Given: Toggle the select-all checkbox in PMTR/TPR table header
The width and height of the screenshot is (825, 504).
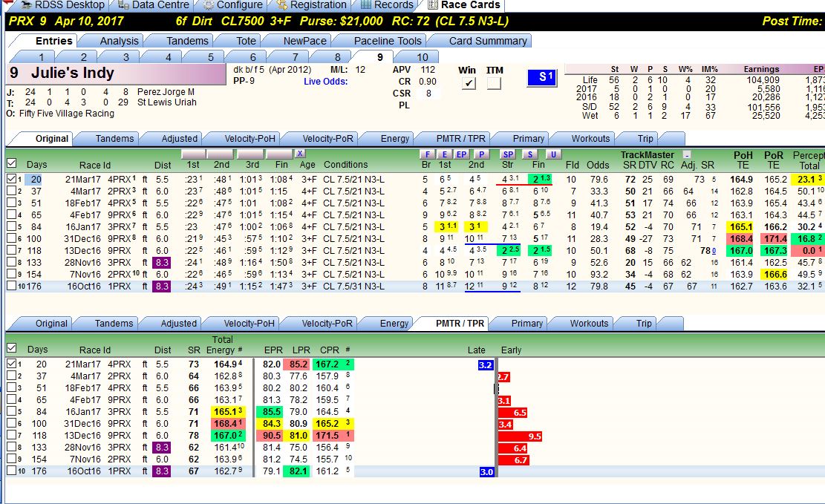Looking at the screenshot, I should coord(12,347).
